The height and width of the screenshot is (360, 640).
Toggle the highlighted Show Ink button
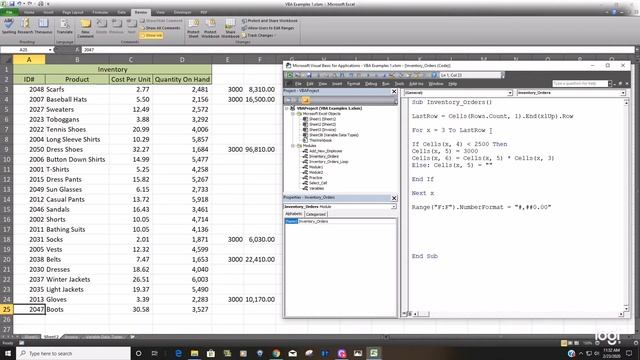[151, 36]
